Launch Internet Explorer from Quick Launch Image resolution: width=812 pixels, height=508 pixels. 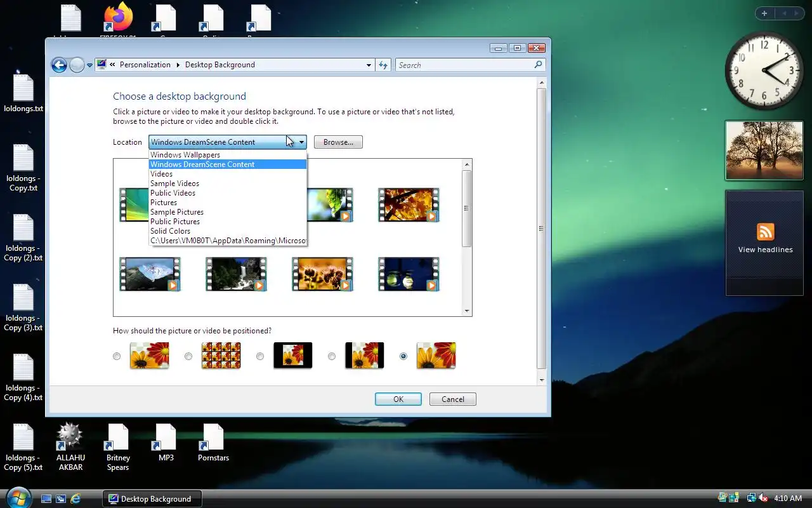(x=75, y=499)
